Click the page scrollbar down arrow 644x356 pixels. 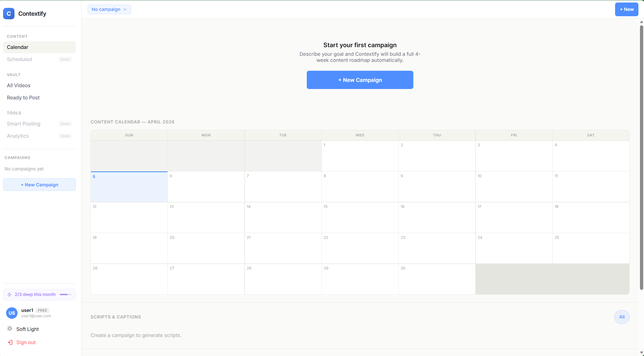641,353
